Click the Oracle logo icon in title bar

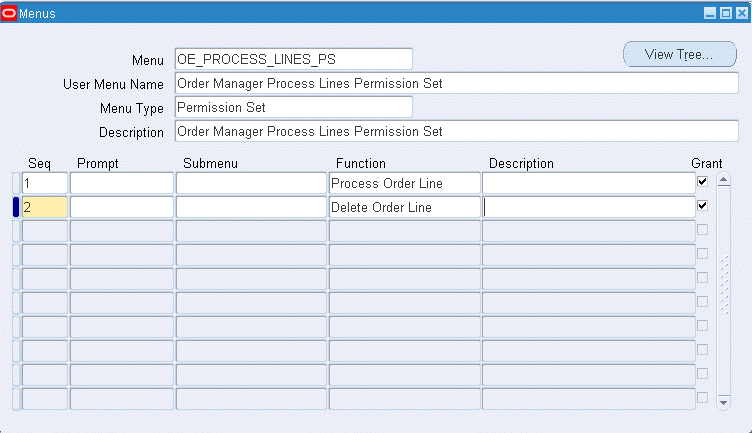[9, 13]
